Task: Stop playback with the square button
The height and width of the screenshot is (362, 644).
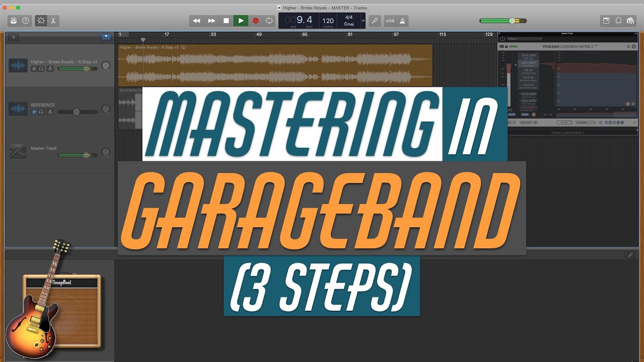Action: click(x=226, y=21)
